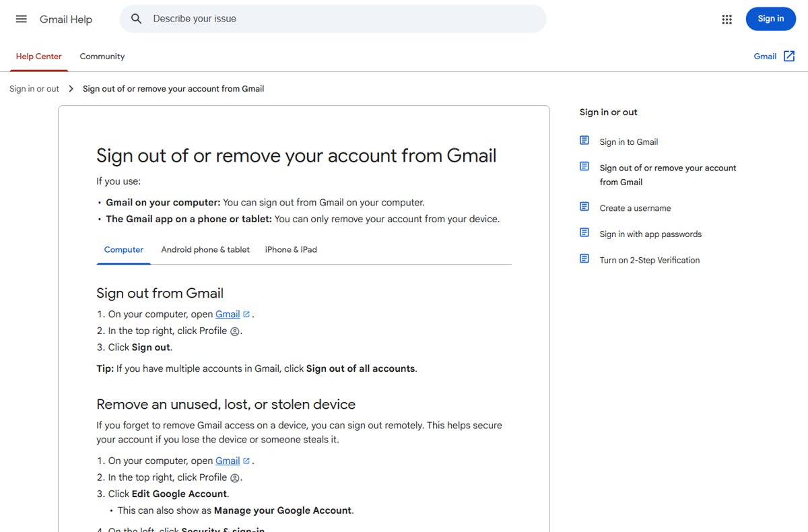This screenshot has width=808, height=532.
Task: Click the search magnifier icon
Action: [x=137, y=19]
